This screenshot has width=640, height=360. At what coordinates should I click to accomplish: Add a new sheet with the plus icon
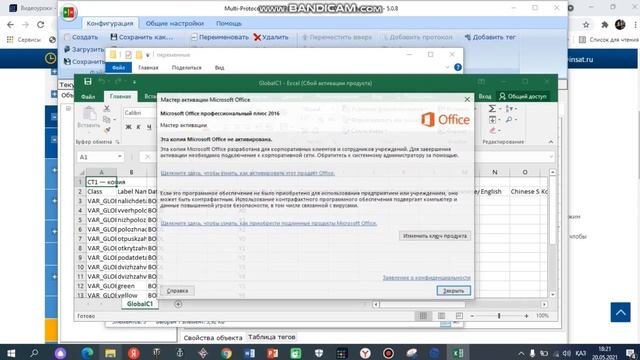(x=178, y=304)
